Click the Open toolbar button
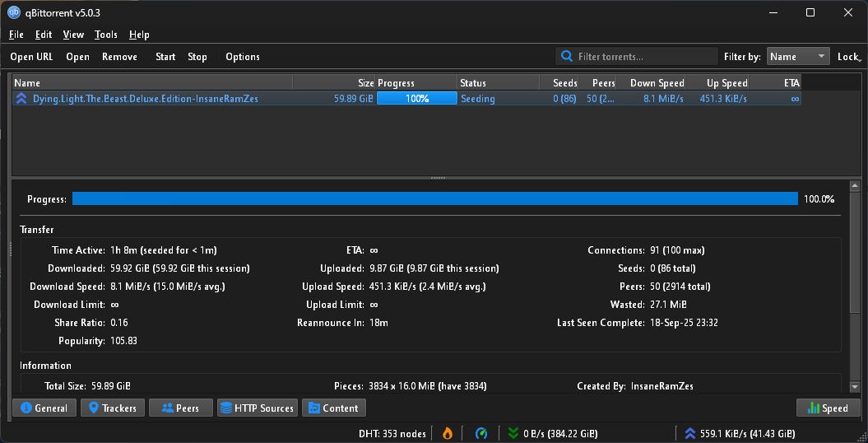Screen dimensions: 868x443 (78, 57)
